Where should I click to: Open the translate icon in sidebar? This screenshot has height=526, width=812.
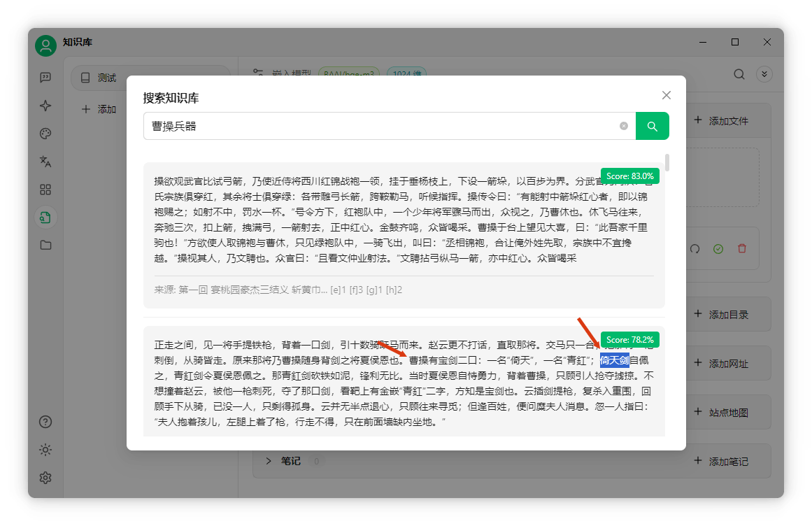tap(45, 162)
